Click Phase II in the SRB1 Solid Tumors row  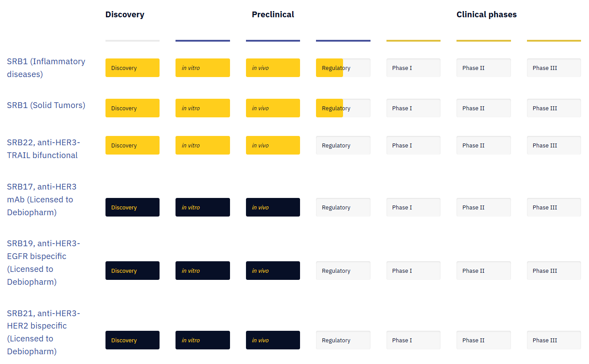484,108
